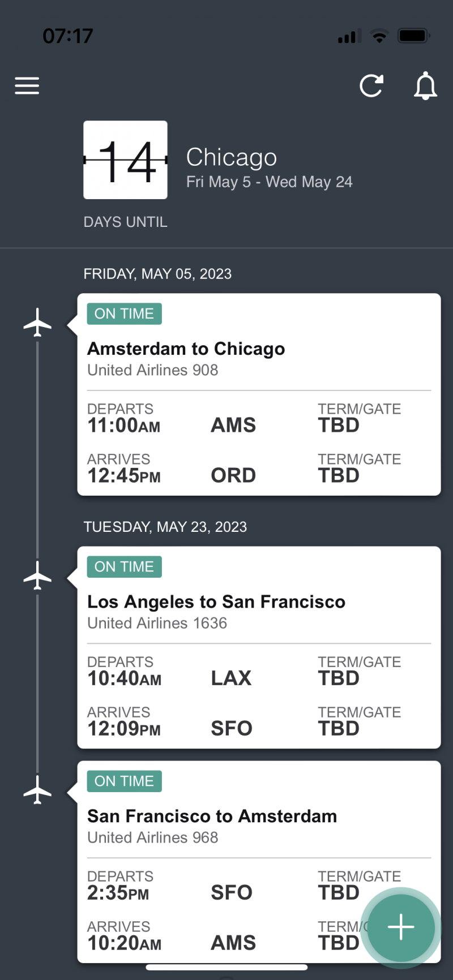Tap the Chicago trip title
The image size is (453, 980).
coord(232,157)
